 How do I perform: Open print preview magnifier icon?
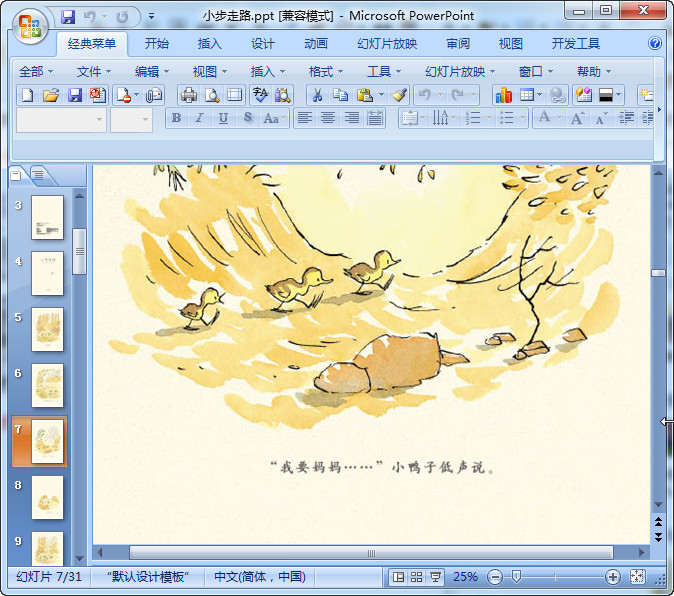coord(212,95)
